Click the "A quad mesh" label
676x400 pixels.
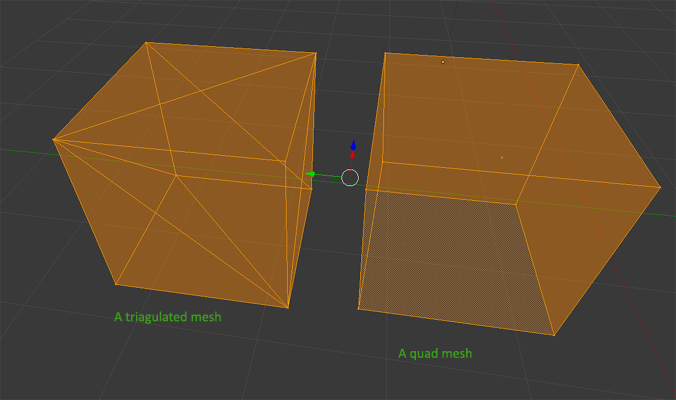(435, 354)
